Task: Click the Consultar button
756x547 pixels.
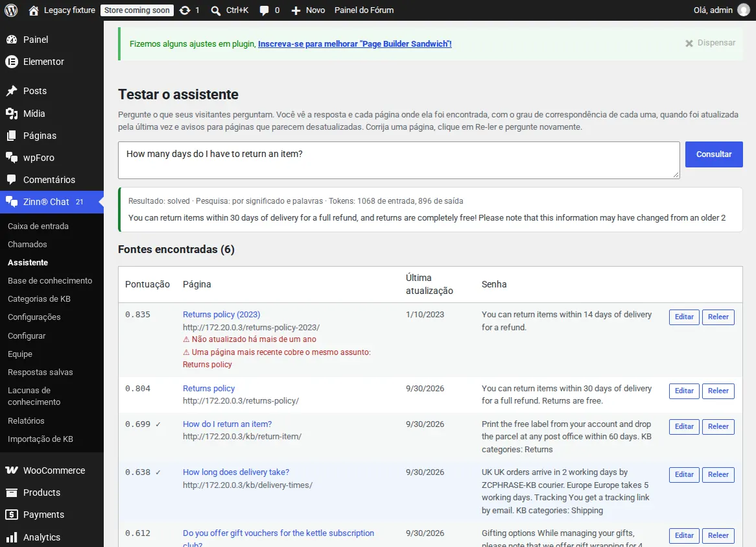Action: (x=714, y=154)
